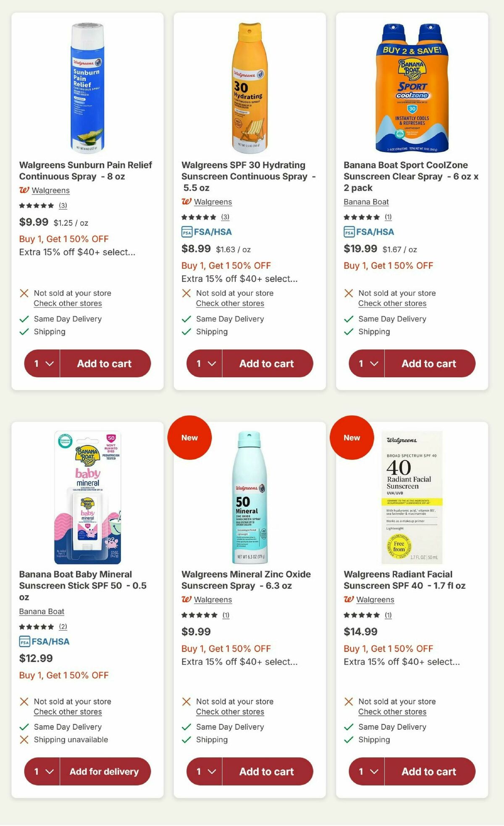504x826 pixels.
Task: Select the FSA/HSA icon on Baby Mineral Sunscreen Stick
Action: pos(24,642)
